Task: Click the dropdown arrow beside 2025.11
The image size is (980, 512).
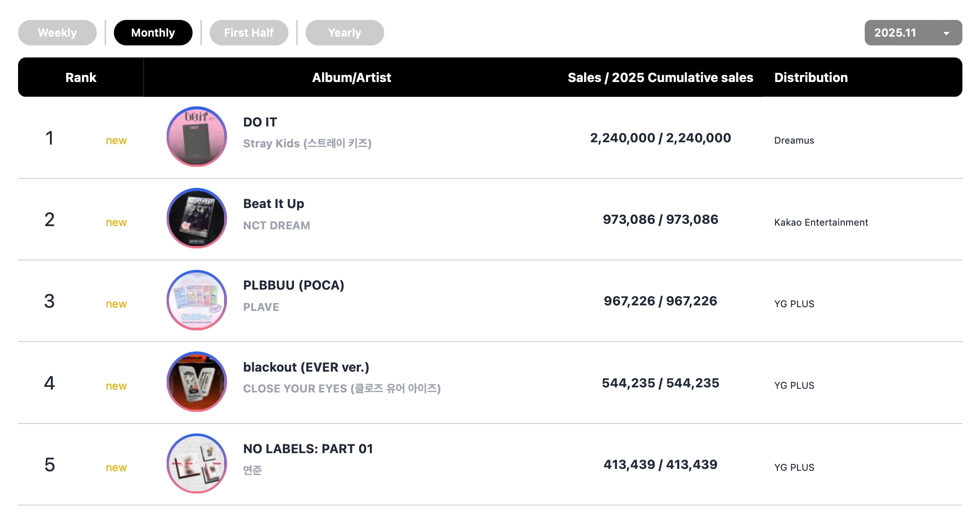Action: 946,33
